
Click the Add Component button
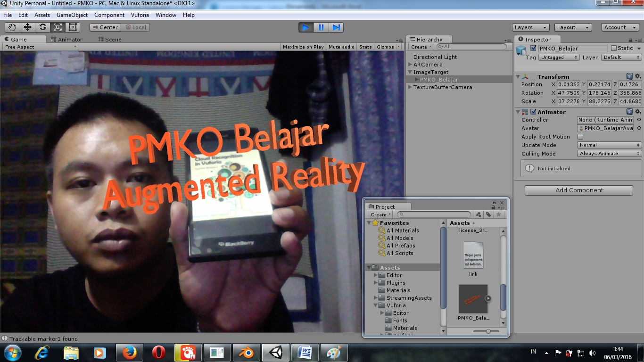tap(579, 190)
